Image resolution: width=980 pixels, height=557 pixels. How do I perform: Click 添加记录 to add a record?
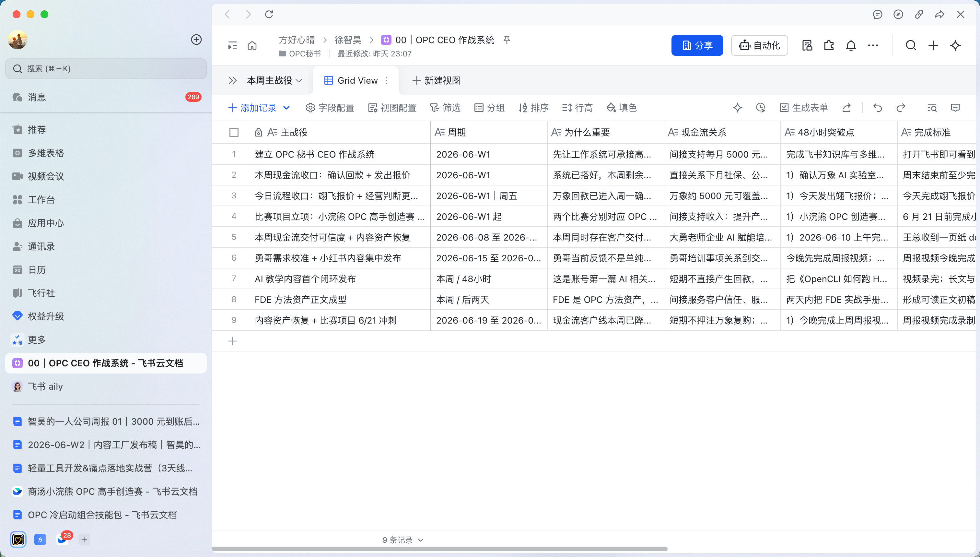[252, 108]
